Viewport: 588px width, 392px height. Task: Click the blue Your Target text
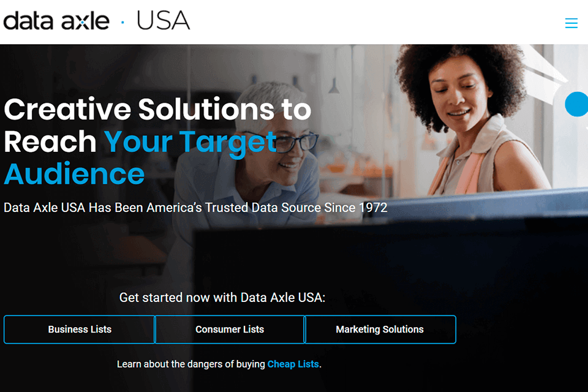190,143
